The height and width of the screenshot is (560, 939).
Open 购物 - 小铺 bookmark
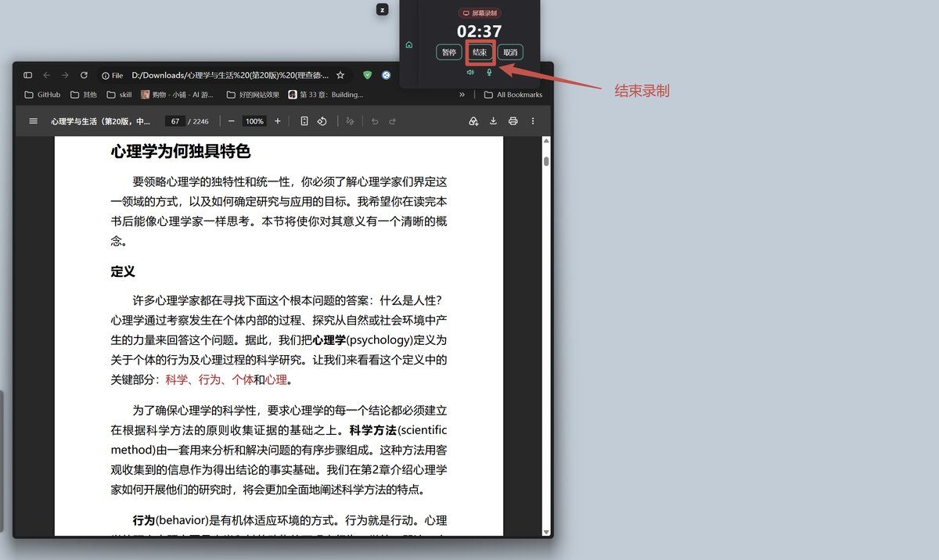click(x=177, y=95)
